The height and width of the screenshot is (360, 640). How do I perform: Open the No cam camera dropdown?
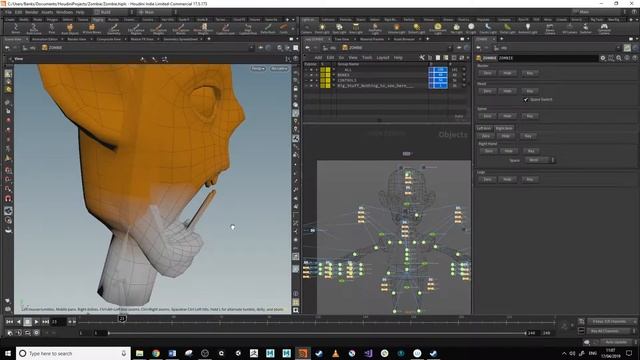click(x=279, y=69)
